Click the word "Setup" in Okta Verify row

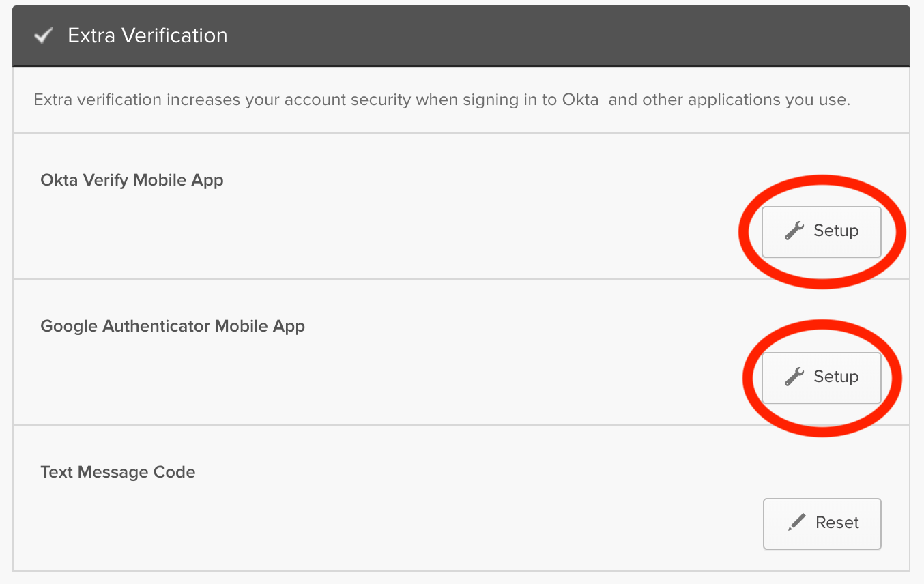836,231
